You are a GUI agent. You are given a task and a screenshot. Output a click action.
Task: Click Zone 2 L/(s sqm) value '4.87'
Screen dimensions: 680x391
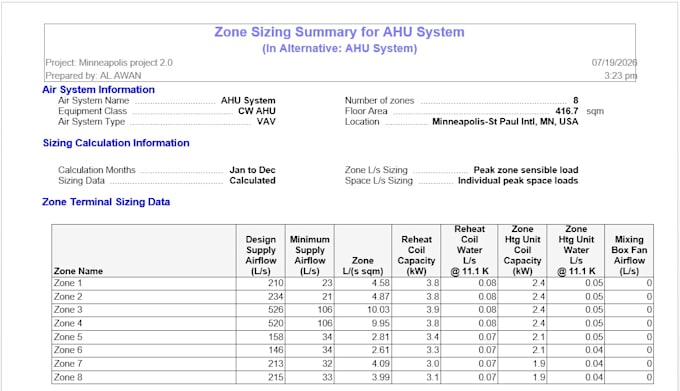point(381,297)
